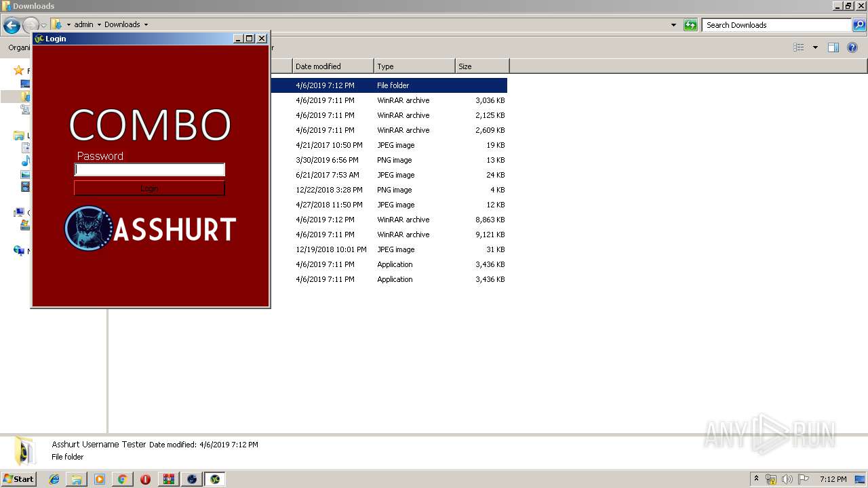Open WinRAR taskbar icon
Screen dimensions: 868x488
(168, 479)
